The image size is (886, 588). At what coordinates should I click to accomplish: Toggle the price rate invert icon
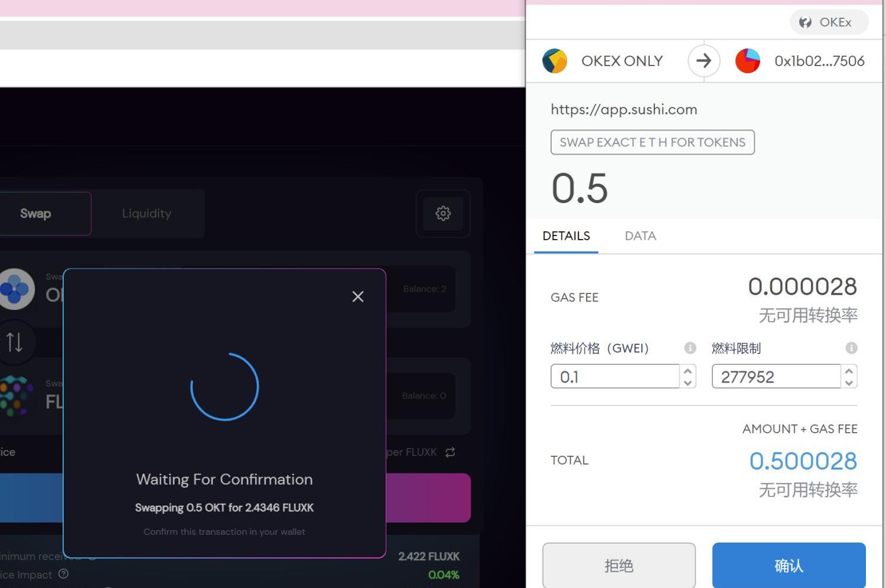450,452
